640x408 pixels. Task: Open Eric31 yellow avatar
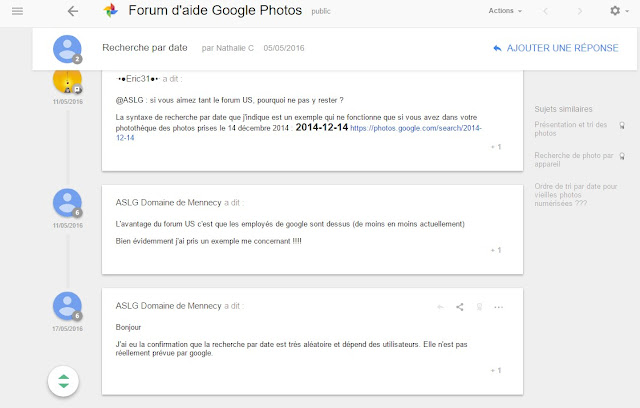(x=67, y=80)
